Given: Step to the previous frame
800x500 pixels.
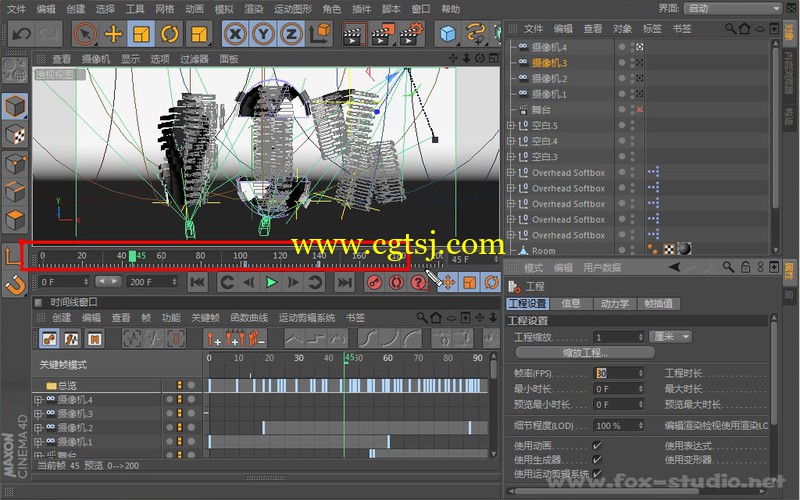Looking at the screenshot, I should 249,282.
